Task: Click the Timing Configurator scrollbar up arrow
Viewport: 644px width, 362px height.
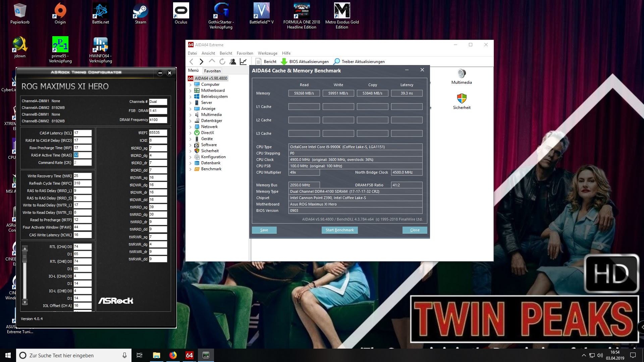Action: tap(25, 248)
